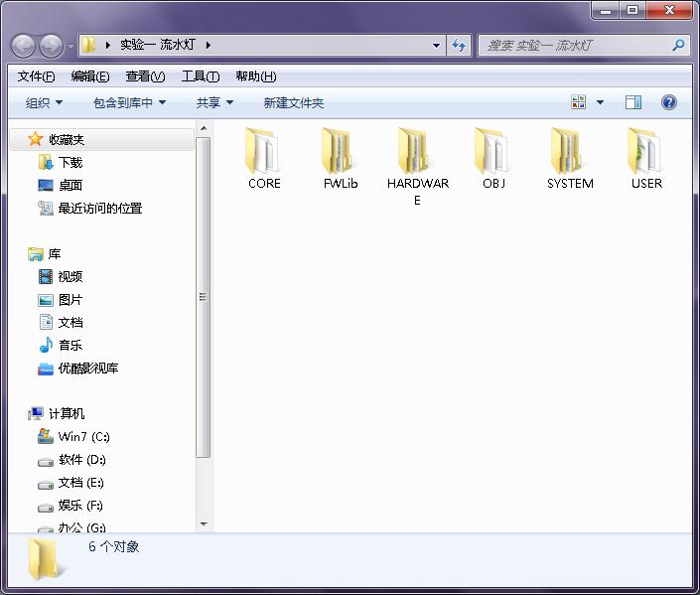This screenshot has width=700, height=595.
Task: Select the HARDWARE folder icon
Action: (414, 151)
